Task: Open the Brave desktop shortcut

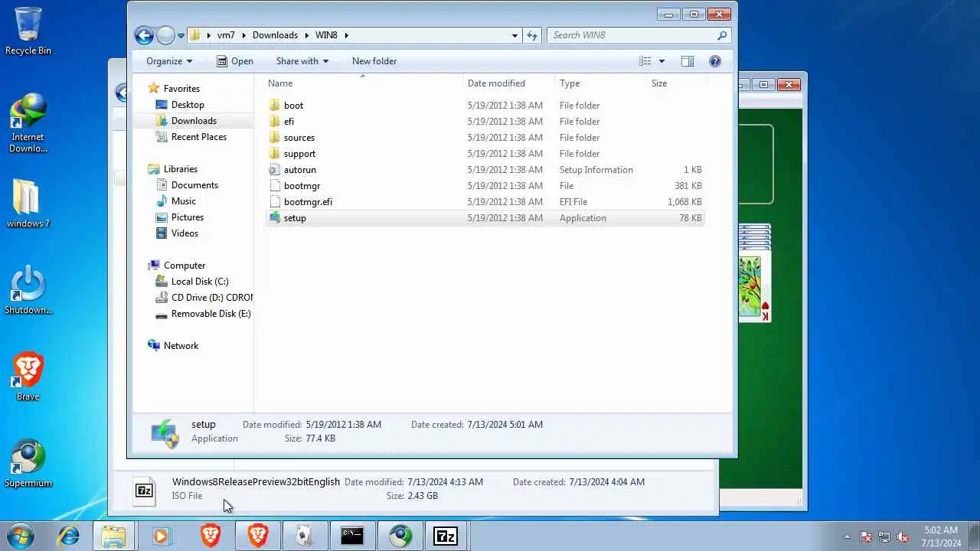Action: pyautogui.click(x=28, y=377)
